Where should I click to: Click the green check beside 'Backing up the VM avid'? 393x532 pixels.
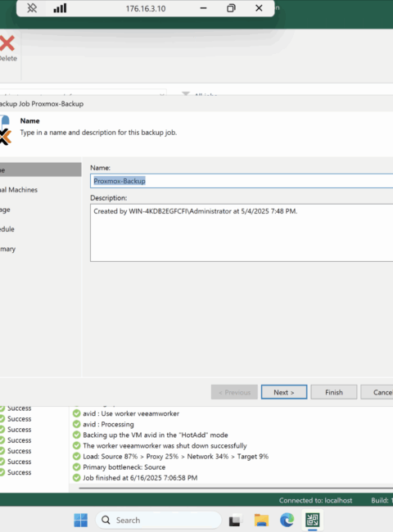(x=77, y=435)
